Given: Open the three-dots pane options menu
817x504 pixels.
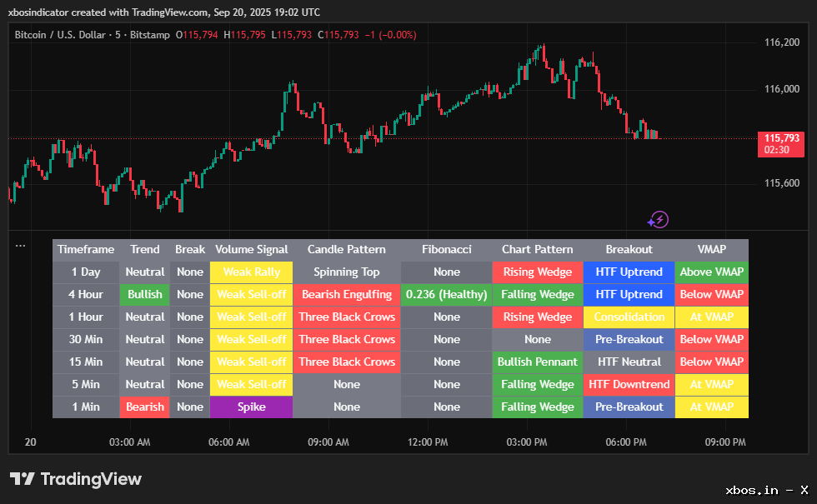Looking at the screenshot, I should 20,246.
